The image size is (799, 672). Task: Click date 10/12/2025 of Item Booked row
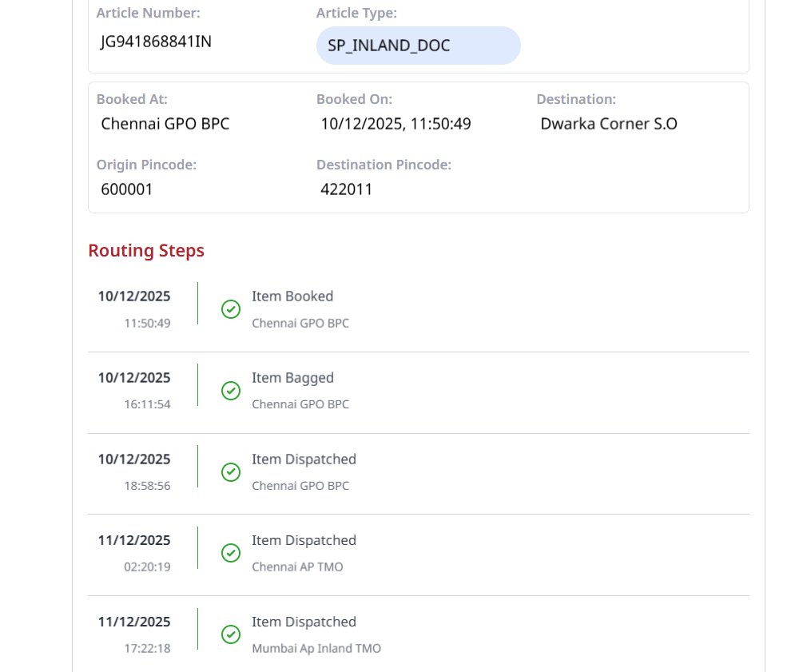click(134, 296)
